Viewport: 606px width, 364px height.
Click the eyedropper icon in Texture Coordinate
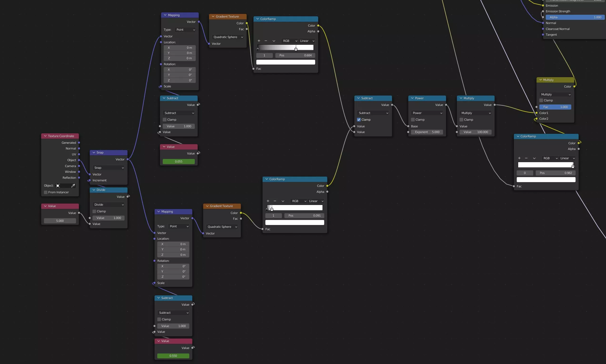[73, 186]
